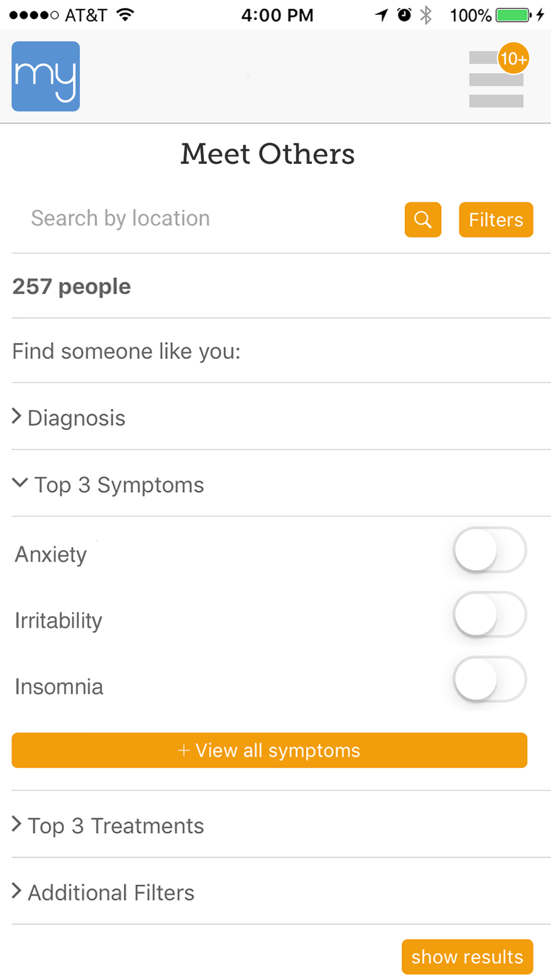551x980 pixels.
Task: Click the orange magnifier search icon
Action: (423, 219)
